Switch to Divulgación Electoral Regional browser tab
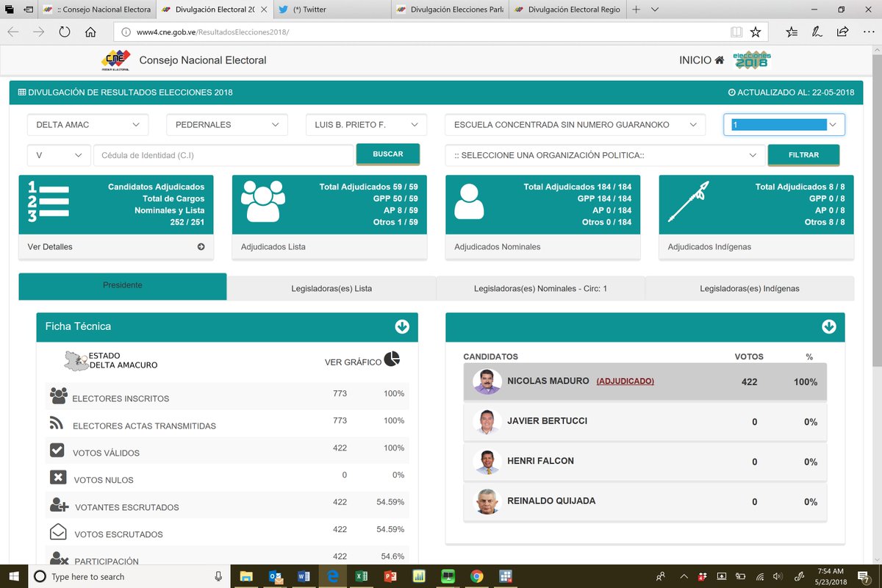This screenshot has height=588, width=882. coord(567,10)
